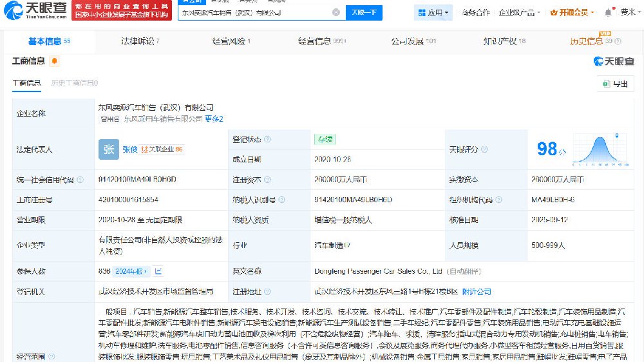The width and height of the screenshot is (644, 362).
Task: Click help icon beside 登记状态
Action: click(267, 139)
